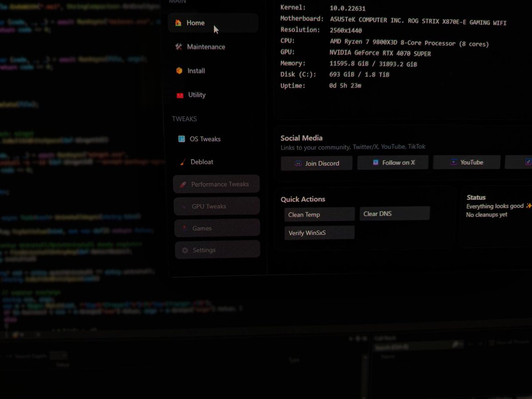Viewport: 532px width, 399px height.
Task: Click the Resolution value 2560x1440
Action: 346,31
